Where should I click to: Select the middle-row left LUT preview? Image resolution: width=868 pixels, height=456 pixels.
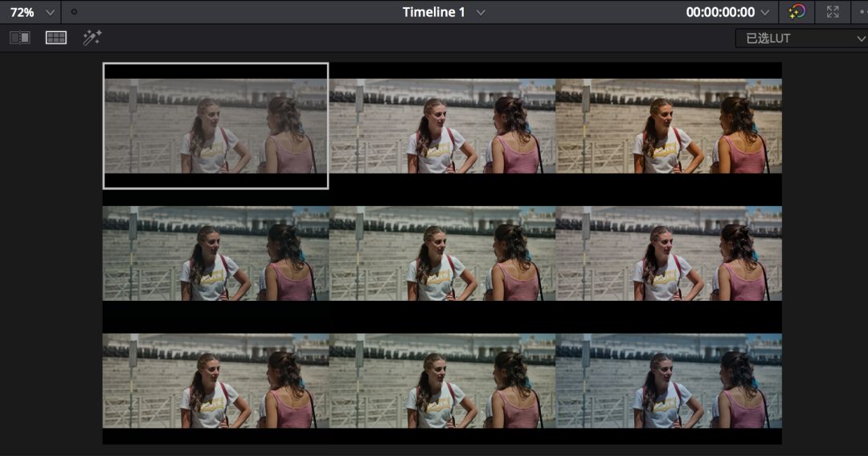click(216, 253)
